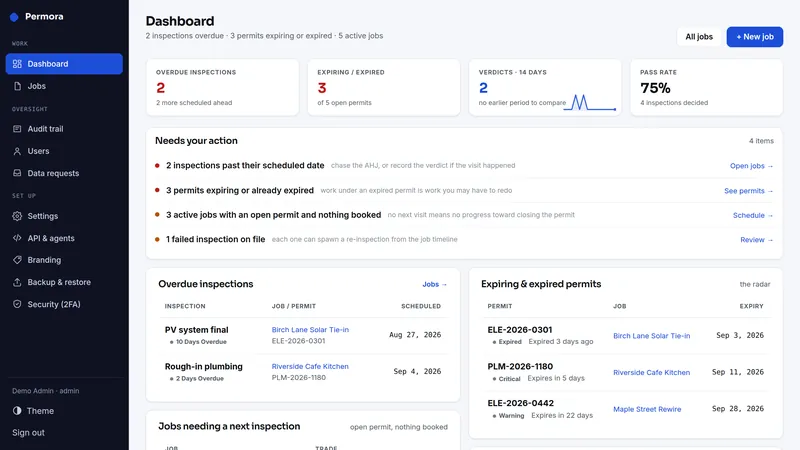800x450 pixels.
Task: Open Birch Lane Solar Tie-in in permits table
Action: click(652, 336)
